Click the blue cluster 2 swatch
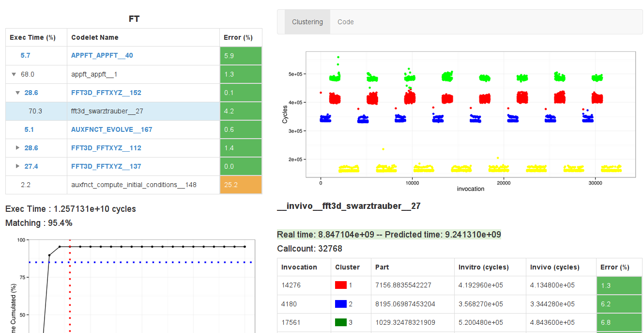 coord(341,304)
